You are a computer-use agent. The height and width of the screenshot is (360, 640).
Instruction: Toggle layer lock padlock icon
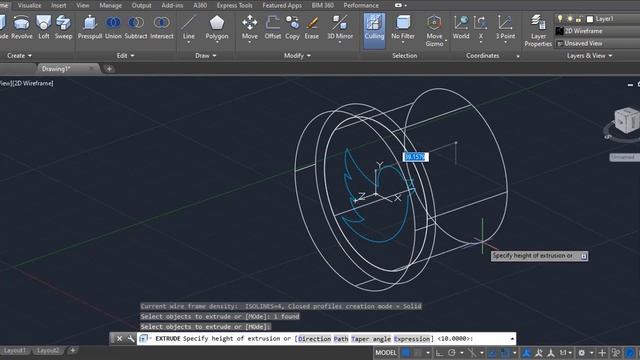pos(578,19)
